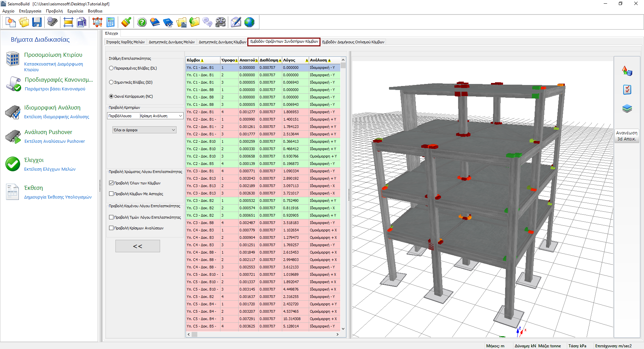Open the Εργαλεία menu
Screen dimensions: 644x349
(75, 11)
